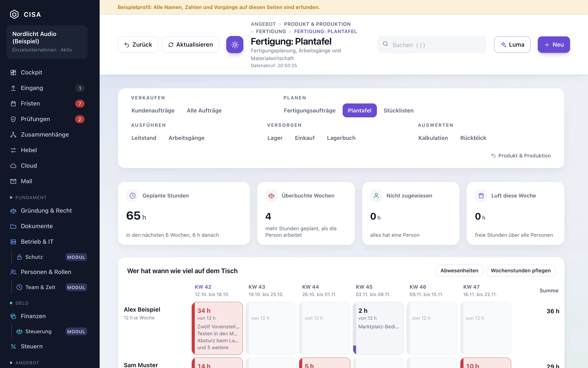Create a new entry with Neu

coord(554,45)
